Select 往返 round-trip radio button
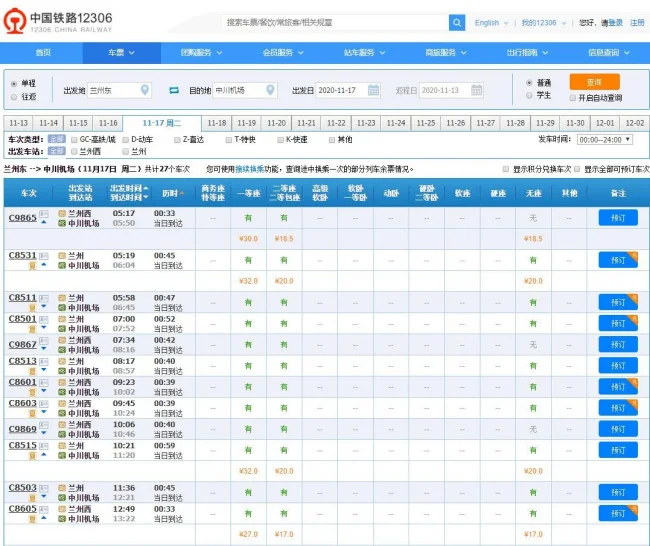 (14, 97)
